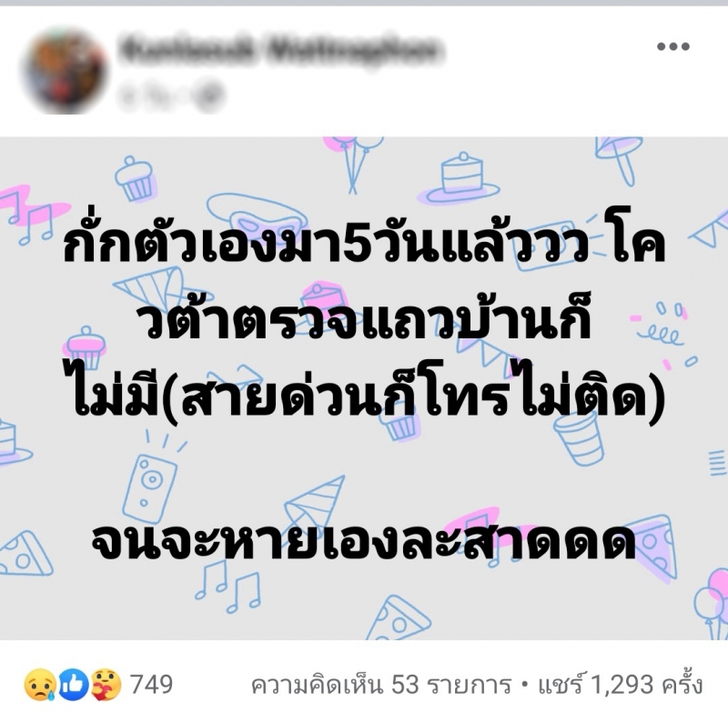
Task: Click the text line จนจะหายเองละสาดดด
Action: pyautogui.click(x=363, y=539)
